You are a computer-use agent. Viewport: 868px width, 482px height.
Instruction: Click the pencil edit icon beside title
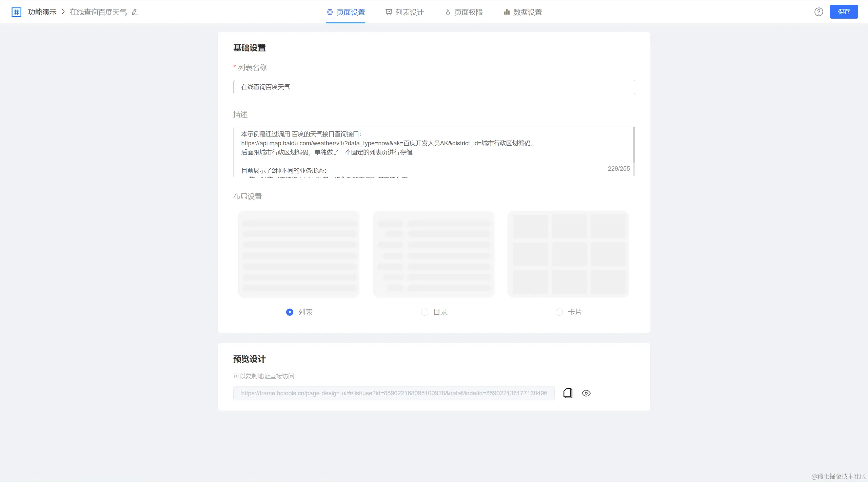pyautogui.click(x=135, y=12)
